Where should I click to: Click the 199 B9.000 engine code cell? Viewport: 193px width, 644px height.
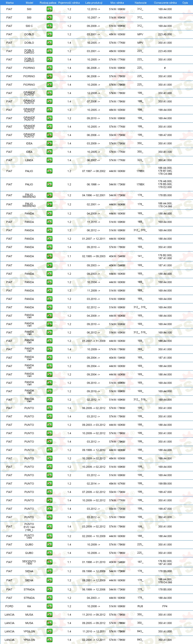tap(165, 484)
